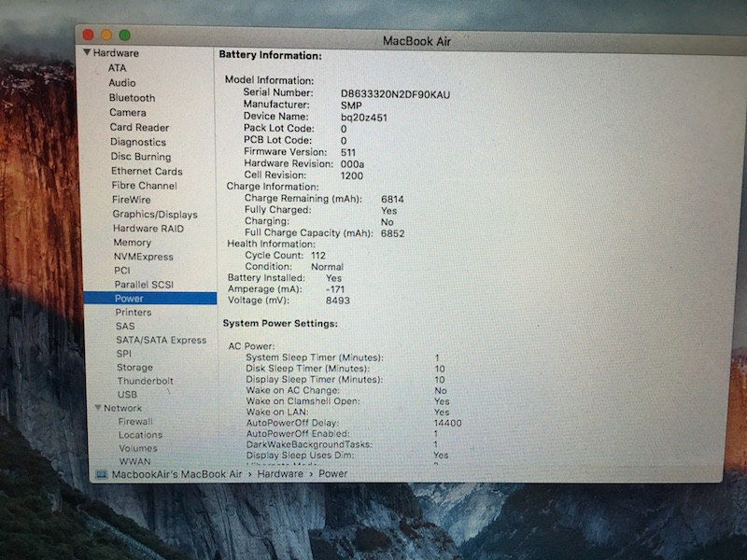Screen dimensions: 747x560
Task: Click Full Charge Capacity value 6852
Action: point(393,234)
